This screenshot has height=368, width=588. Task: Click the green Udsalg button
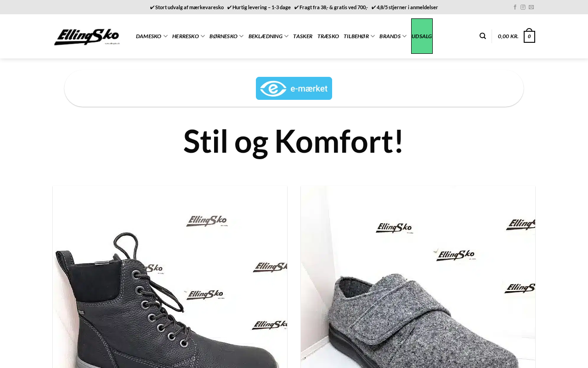(422, 36)
